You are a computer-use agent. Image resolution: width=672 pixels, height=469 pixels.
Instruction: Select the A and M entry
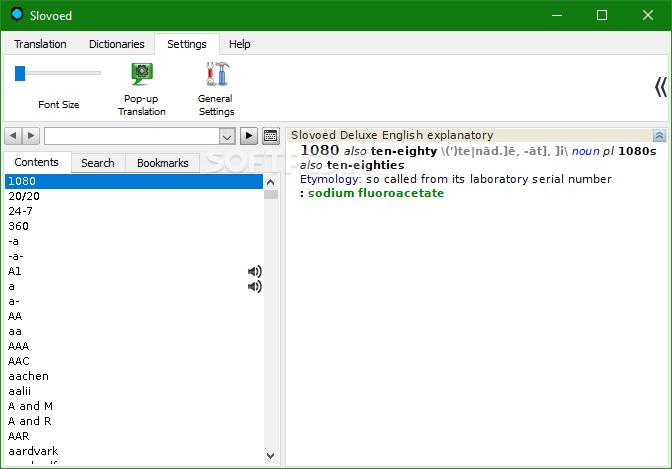pos(134,406)
